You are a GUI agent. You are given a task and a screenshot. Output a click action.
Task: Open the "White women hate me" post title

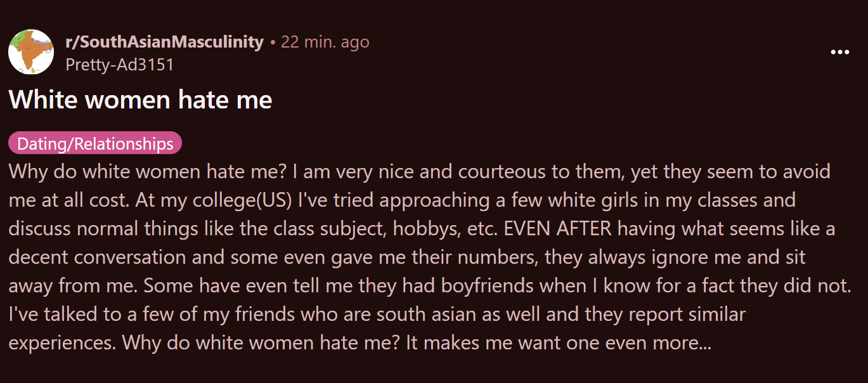click(140, 100)
